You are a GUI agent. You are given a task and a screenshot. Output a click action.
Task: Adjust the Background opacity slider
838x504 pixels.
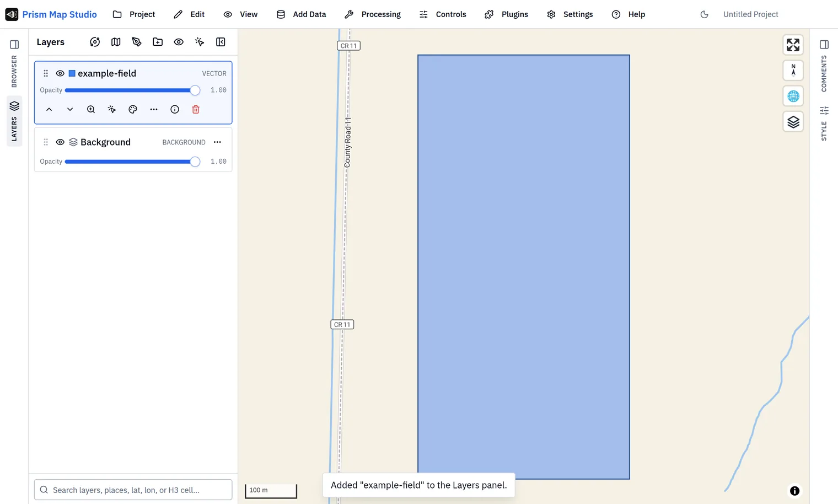(132, 162)
